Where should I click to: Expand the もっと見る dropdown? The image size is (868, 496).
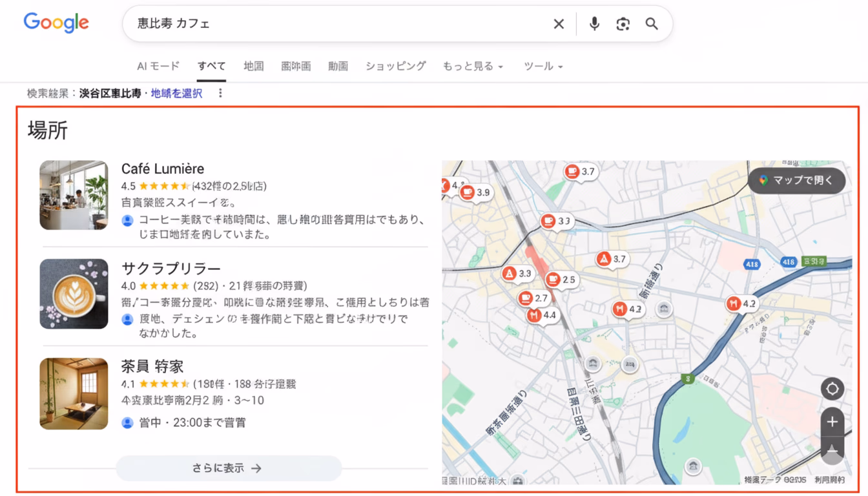pos(473,66)
